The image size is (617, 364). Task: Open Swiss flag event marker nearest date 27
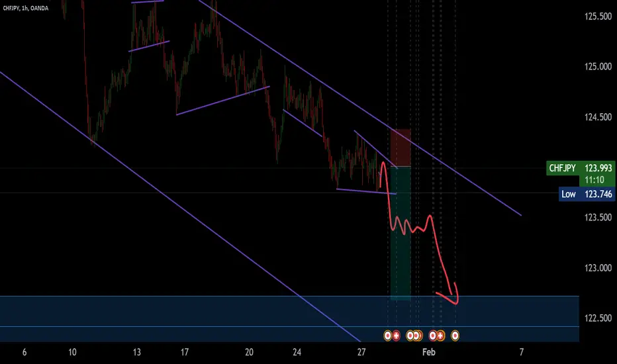click(397, 336)
